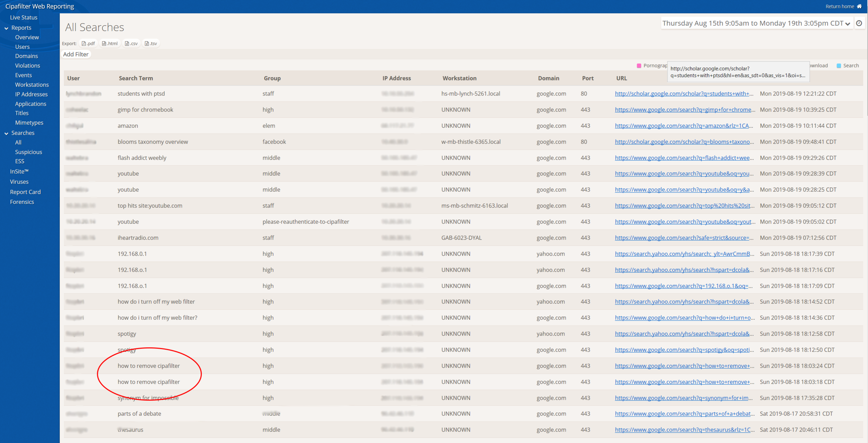Open Report Card in sidebar
The height and width of the screenshot is (443, 868).
point(25,192)
